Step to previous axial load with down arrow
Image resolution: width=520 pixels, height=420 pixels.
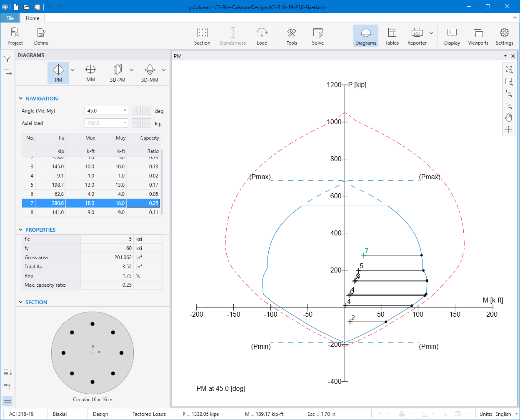[136, 123]
